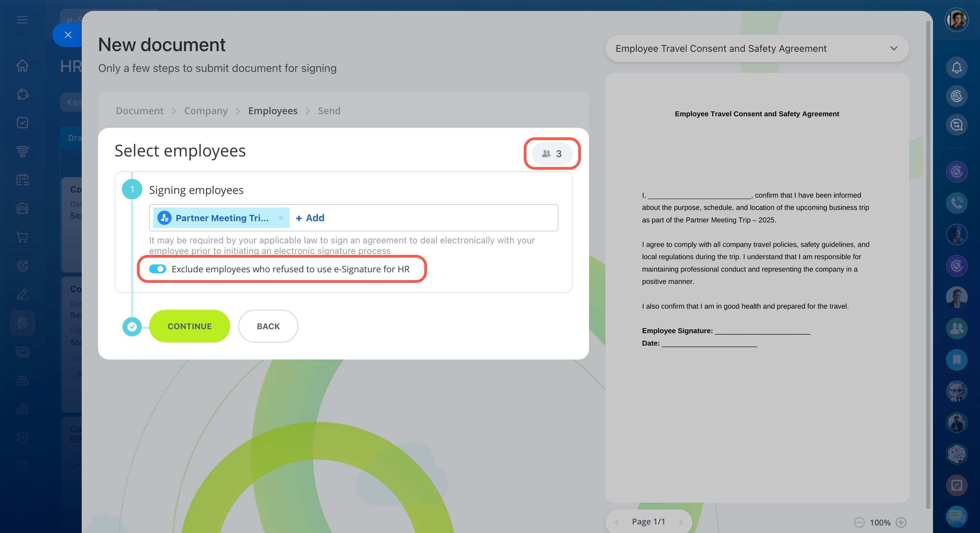Viewport: 980px width, 533px height.
Task: Click the zoom out minus icon
Action: tap(859, 522)
